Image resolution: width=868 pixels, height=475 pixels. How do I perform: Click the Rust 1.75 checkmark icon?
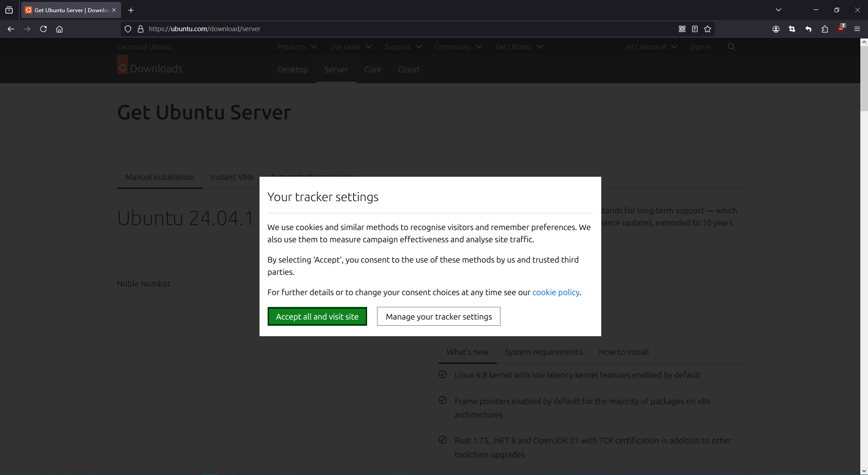click(443, 440)
